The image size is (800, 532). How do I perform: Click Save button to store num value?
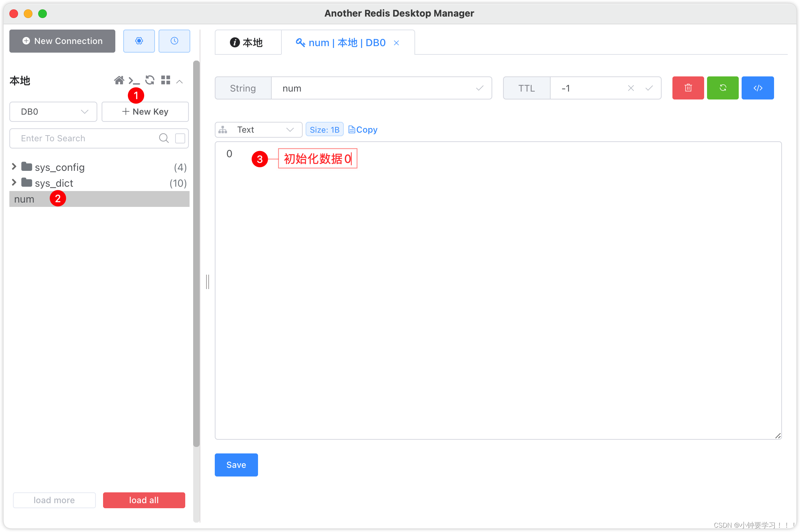click(237, 464)
